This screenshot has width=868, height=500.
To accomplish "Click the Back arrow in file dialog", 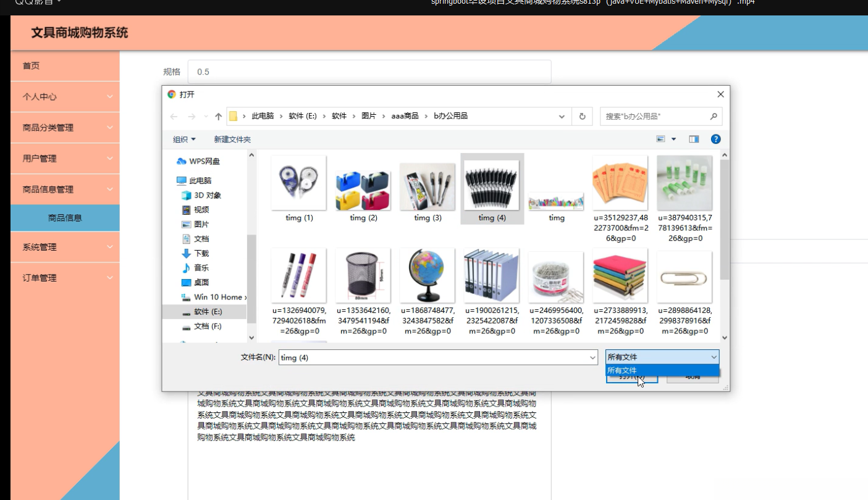I will (174, 116).
